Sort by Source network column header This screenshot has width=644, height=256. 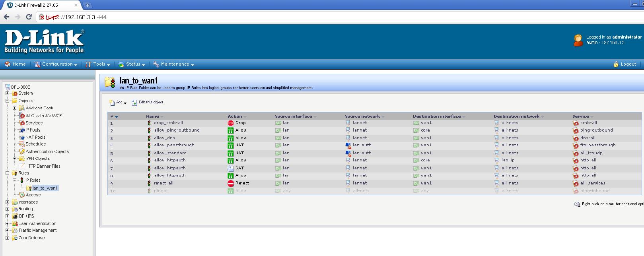(x=364, y=116)
